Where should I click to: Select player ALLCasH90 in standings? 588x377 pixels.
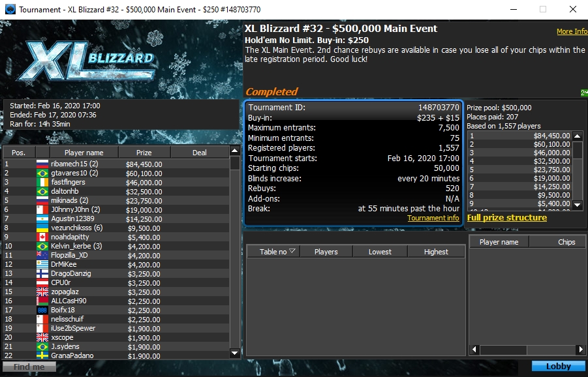pyautogui.click(x=116, y=301)
